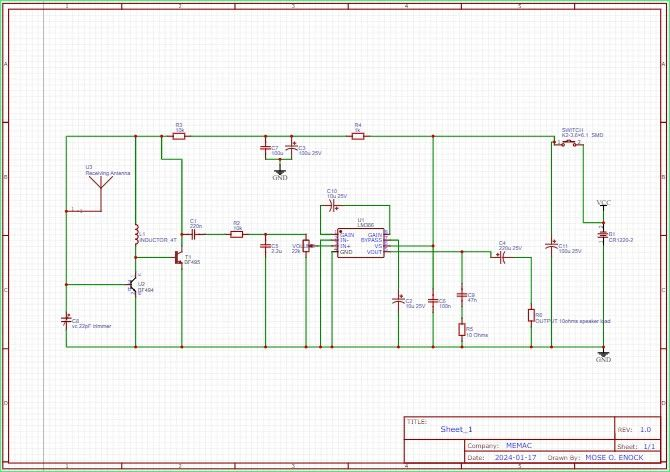The width and height of the screenshot is (670, 472).
Task: Select the push-button SWITCH symbol
Action: (x=568, y=144)
